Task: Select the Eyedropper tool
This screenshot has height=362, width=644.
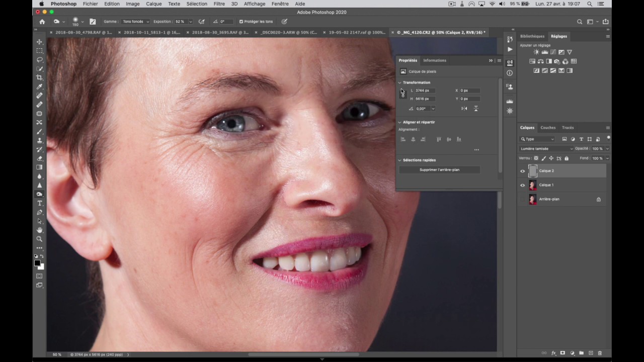Action: click(40, 87)
